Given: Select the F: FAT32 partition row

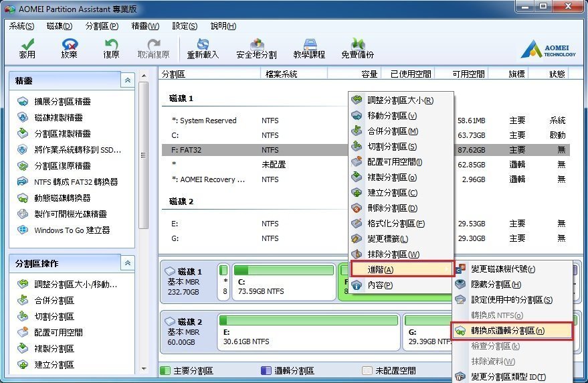Looking at the screenshot, I should (x=366, y=150).
